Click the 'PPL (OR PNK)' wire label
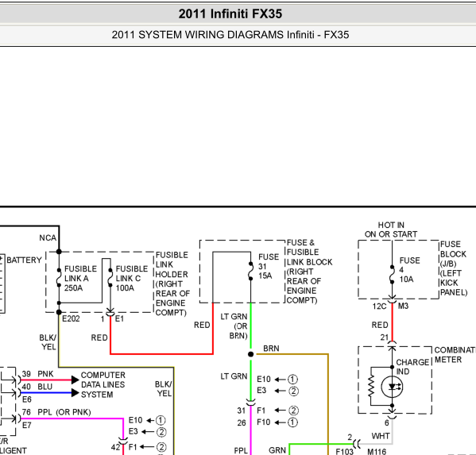 (64, 412)
